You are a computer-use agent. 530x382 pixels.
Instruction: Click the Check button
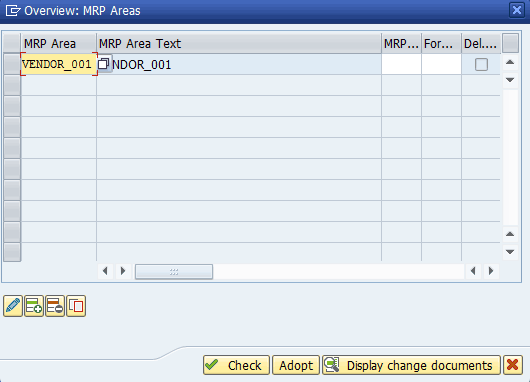pos(236,365)
